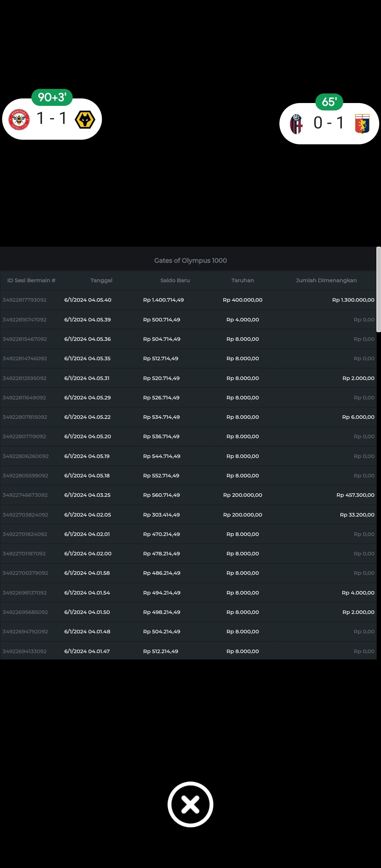Click the 90+3' match time badge

click(x=52, y=97)
